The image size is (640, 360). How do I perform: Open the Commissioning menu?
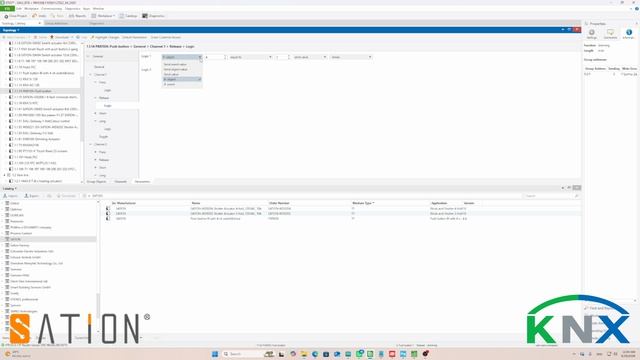click(x=51, y=9)
